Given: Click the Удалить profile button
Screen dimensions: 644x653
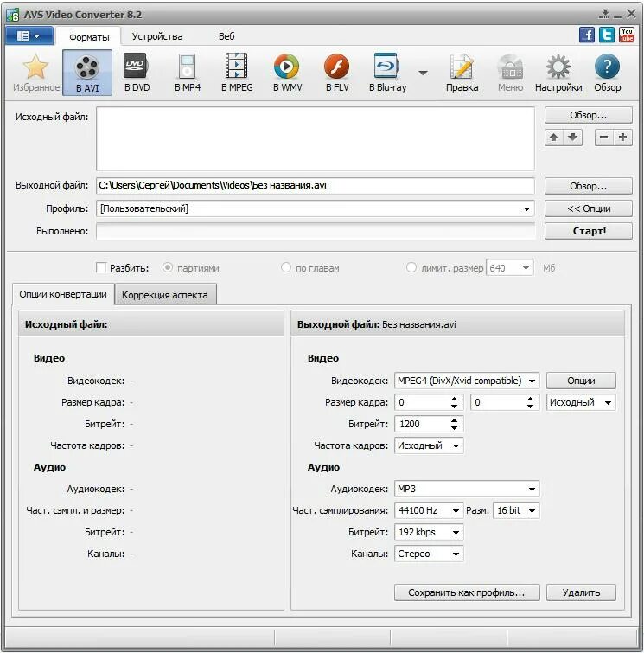Looking at the screenshot, I should 581,592.
